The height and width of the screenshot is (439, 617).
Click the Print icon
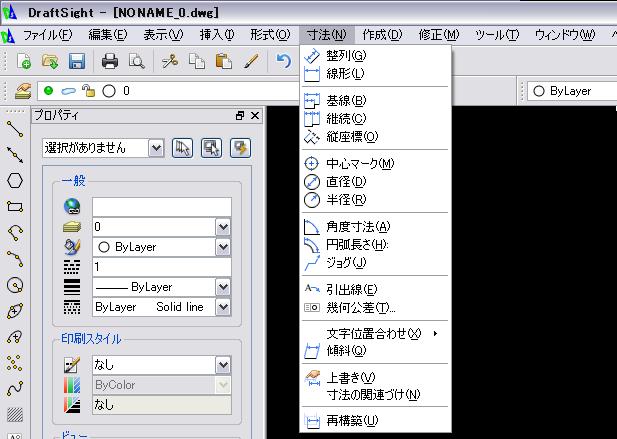point(110,61)
